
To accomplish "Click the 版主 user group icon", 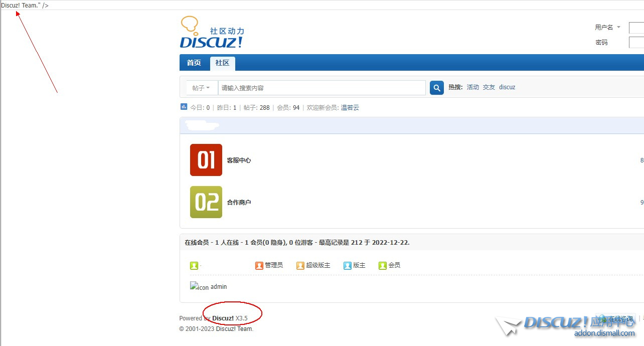I will coord(348,265).
